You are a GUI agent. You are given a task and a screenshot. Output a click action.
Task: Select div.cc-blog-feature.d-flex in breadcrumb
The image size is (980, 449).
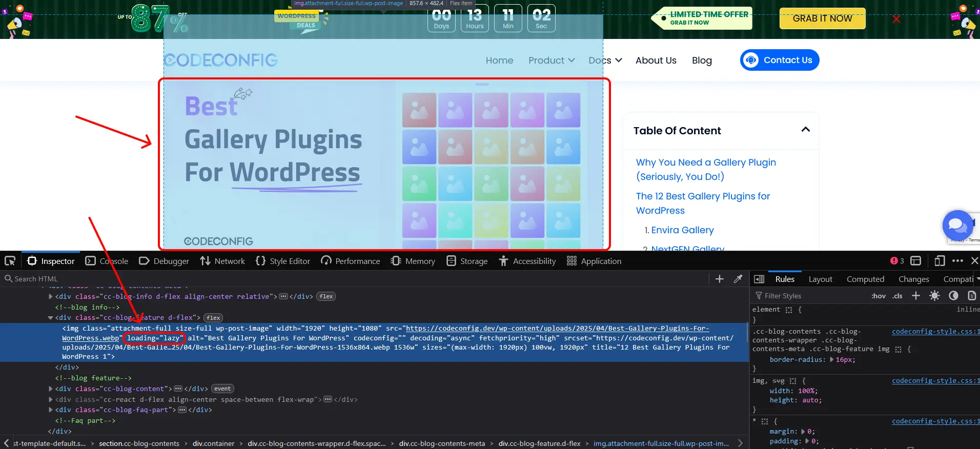click(539, 443)
